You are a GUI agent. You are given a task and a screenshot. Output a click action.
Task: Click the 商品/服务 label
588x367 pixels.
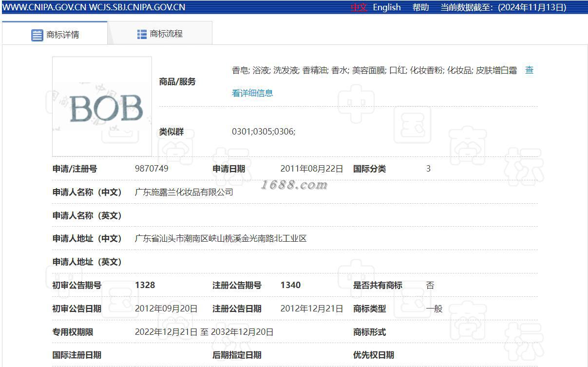177,81
